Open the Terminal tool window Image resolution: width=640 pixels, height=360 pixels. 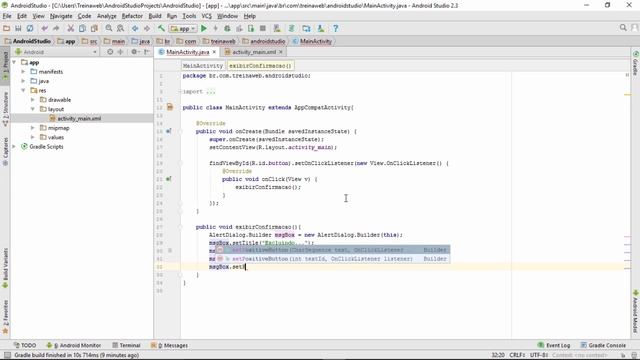[126, 345]
